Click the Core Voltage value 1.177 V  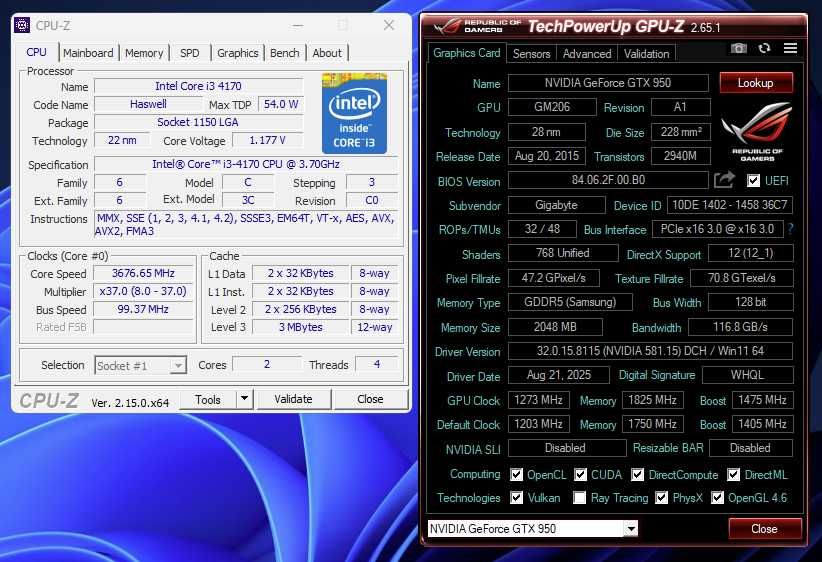pos(267,140)
